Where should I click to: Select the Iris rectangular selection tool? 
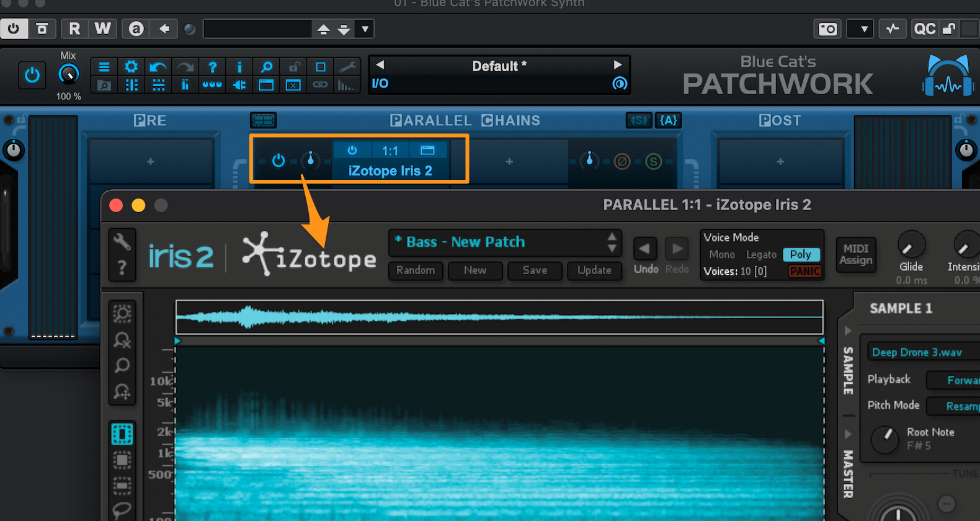coord(122,460)
